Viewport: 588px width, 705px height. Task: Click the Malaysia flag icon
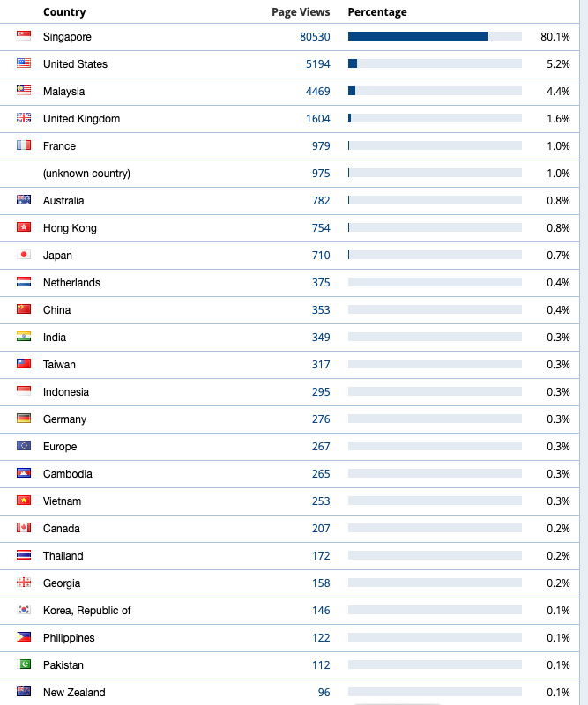click(x=24, y=91)
